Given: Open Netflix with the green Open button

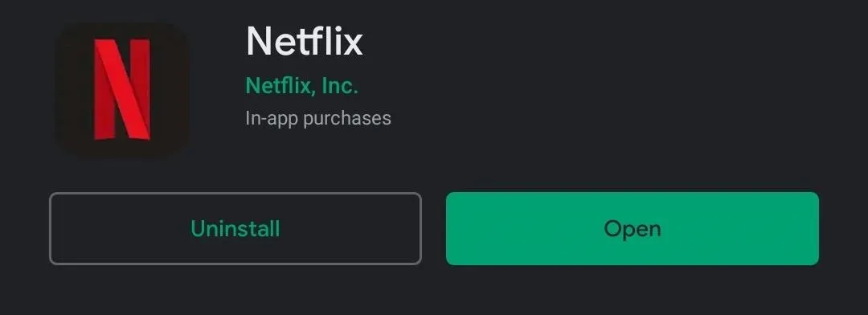Looking at the screenshot, I should tap(633, 229).
